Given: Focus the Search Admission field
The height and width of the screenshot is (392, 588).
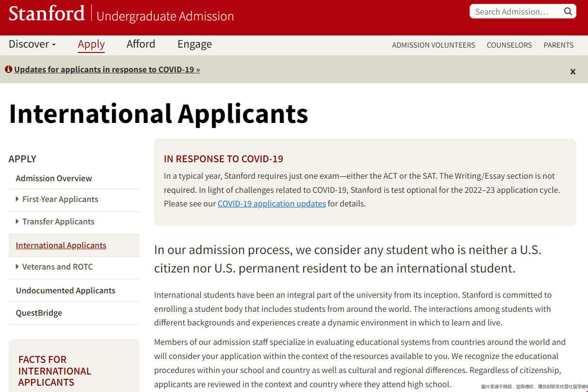Looking at the screenshot, I should tap(517, 11).
